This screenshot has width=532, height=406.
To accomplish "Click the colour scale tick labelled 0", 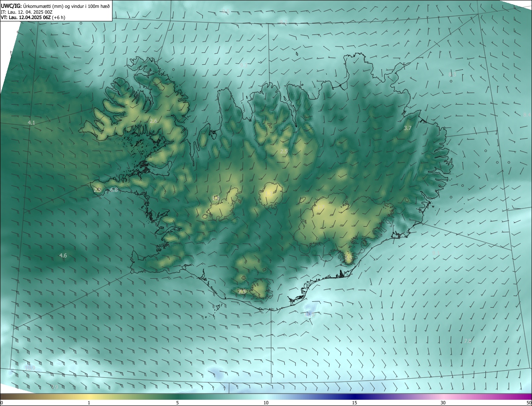I will point(2,403).
